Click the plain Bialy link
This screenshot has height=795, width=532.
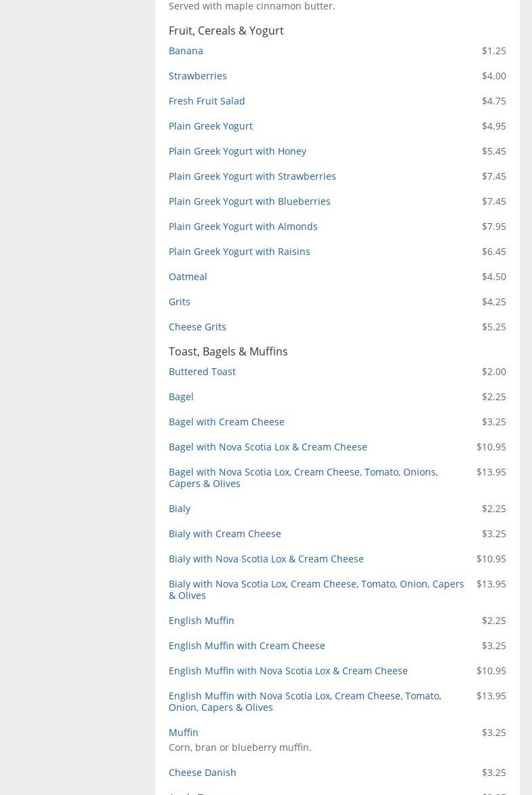pos(180,509)
